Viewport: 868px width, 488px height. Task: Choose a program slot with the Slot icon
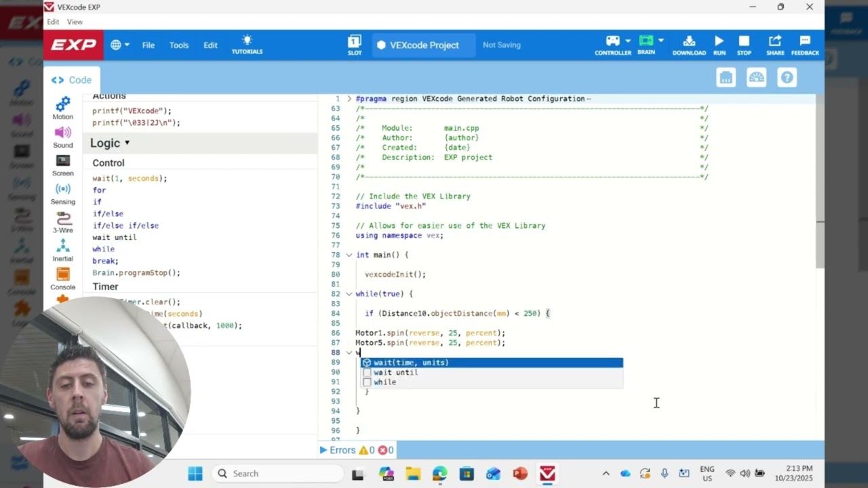coord(355,45)
